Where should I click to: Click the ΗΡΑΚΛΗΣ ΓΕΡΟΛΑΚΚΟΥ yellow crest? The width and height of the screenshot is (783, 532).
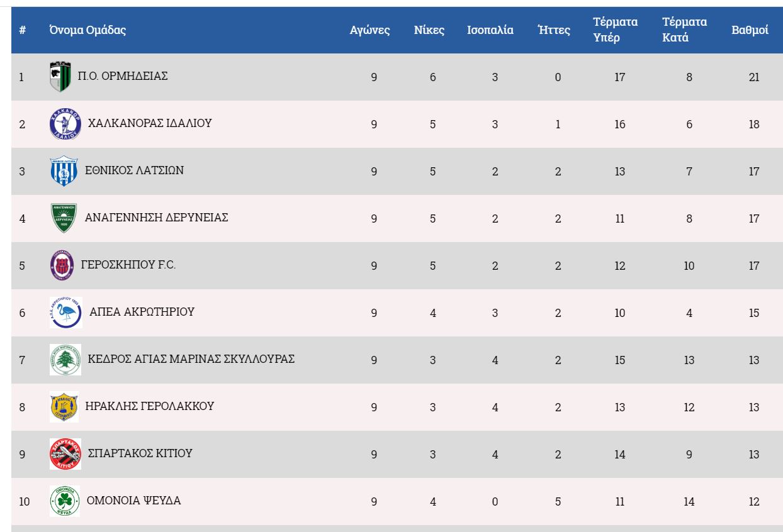64,407
